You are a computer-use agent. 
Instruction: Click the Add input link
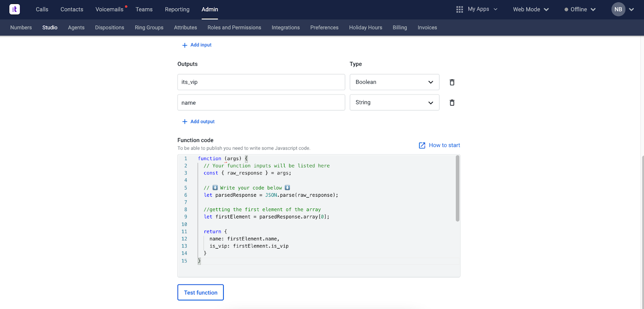click(x=201, y=45)
